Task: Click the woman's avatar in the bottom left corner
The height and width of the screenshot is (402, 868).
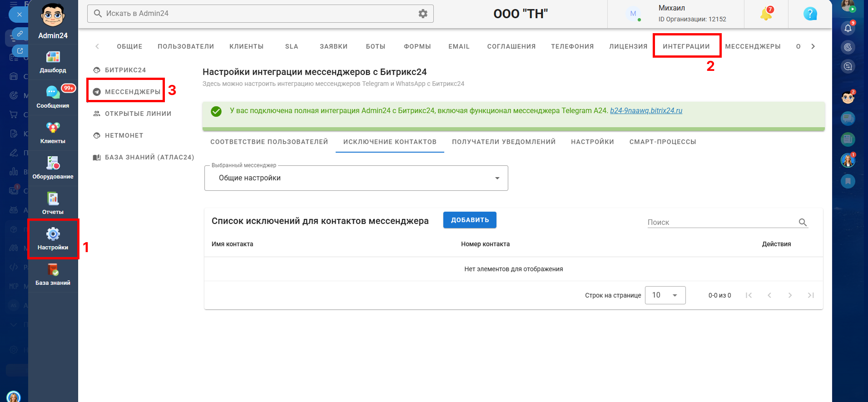Action: (x=14, y=397)
